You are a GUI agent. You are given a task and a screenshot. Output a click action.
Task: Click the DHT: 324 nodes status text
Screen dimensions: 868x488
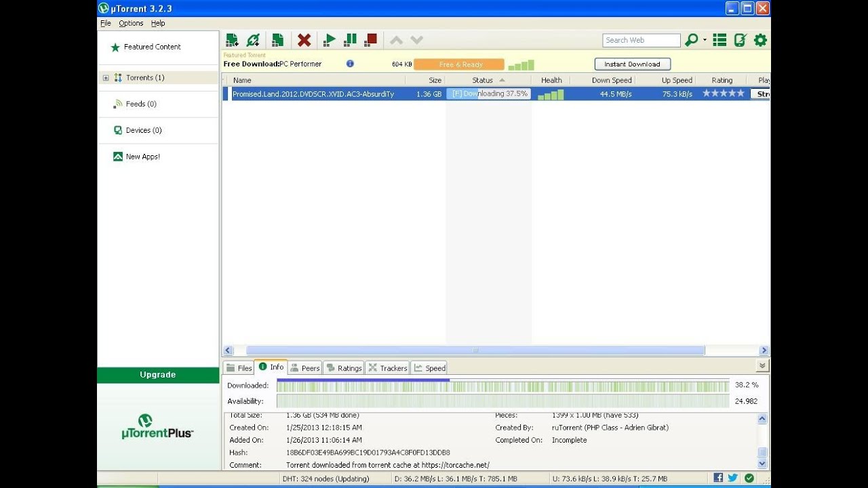(x=325, y=479)
